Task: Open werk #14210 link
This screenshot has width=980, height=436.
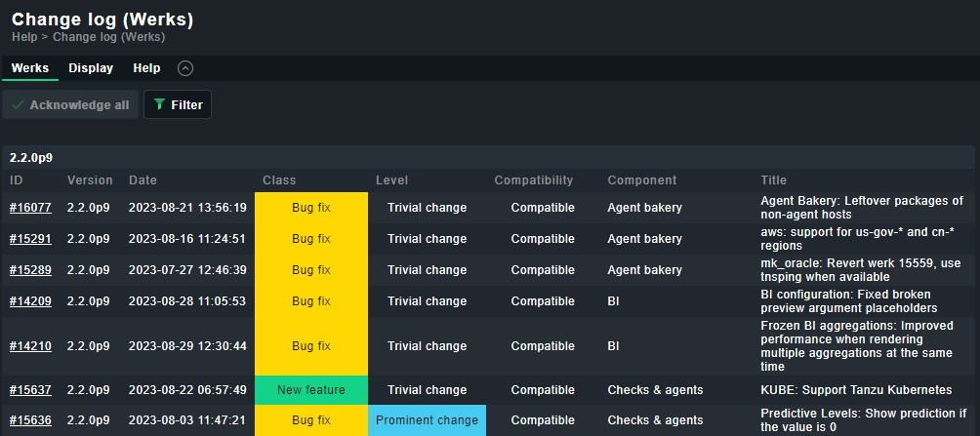Action: tap(30, 346)
